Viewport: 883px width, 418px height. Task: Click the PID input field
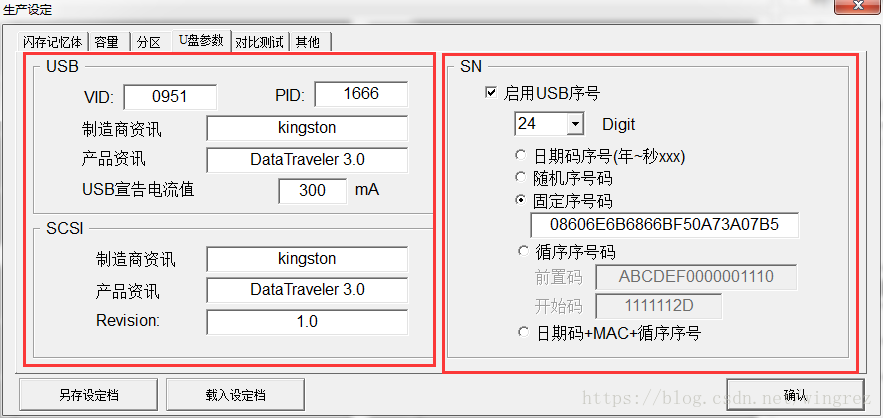[361, 94]
